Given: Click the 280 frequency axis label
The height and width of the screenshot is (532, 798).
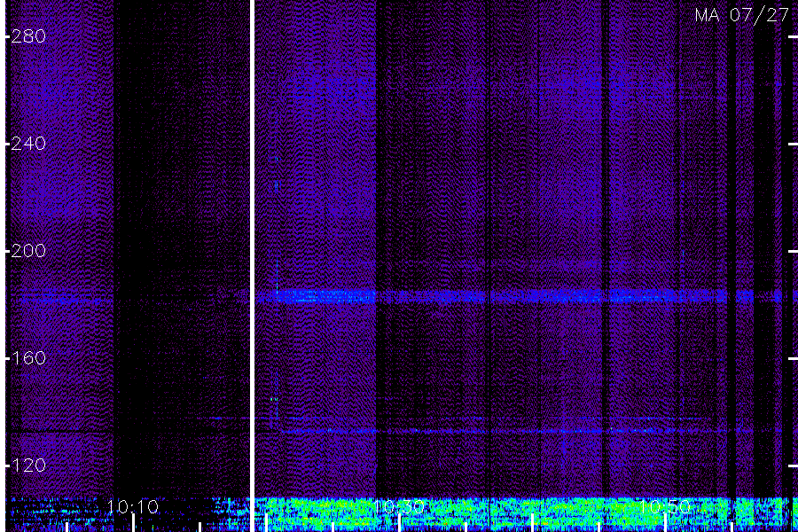Looking at the screenshot, I should tap(28, 36).
